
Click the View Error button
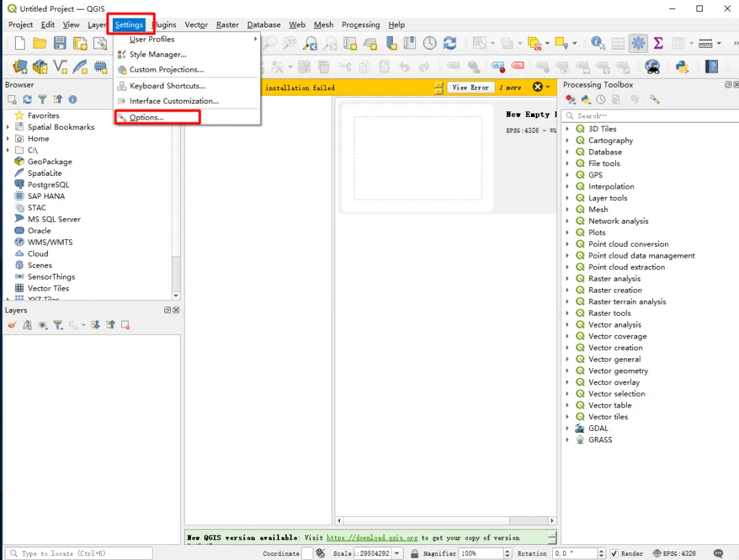tap(470, 88)
